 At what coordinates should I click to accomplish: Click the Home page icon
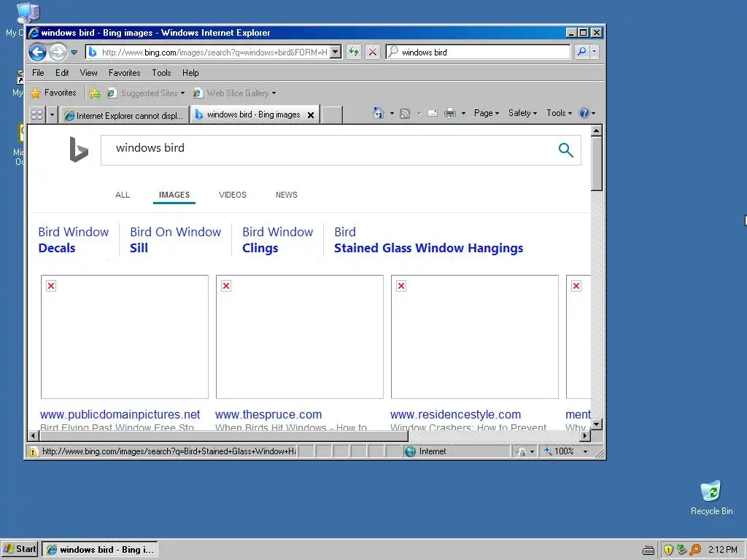click(379, 113)
